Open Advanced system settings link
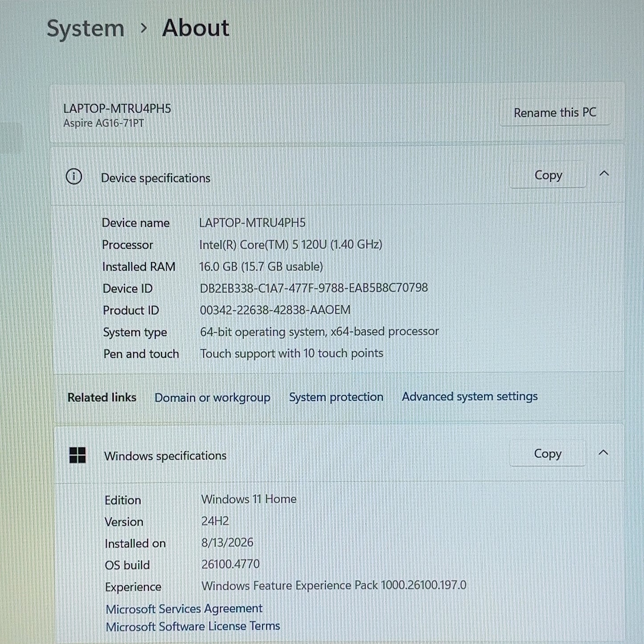This screenshot has width=644, height=644. pos(470,397)
